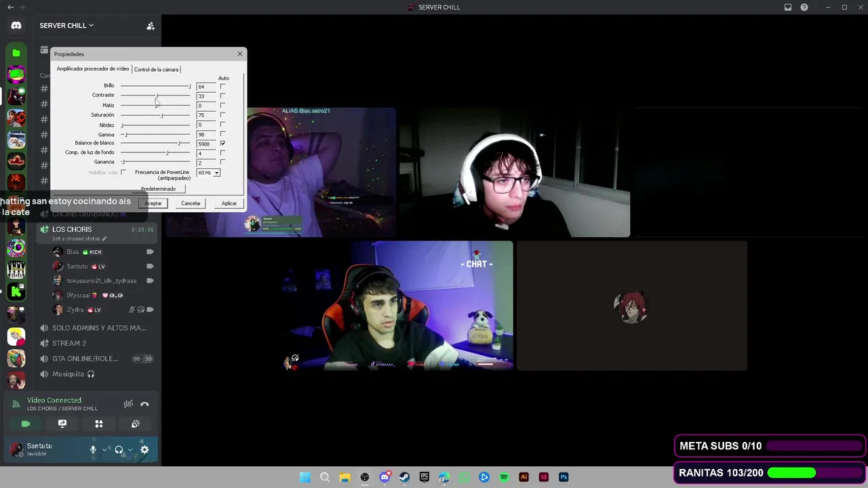Image resolution: width=868 pixels, height=488 pixels.
Task: Click the Cancelar button
Action: coord(191,203)
